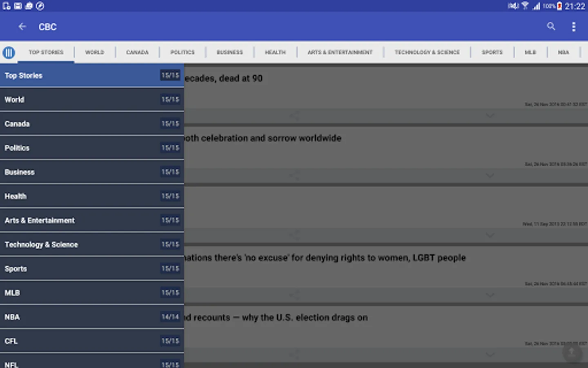
Task: Tap the CBC title in the app bar
Action: click(x=47, y=27)
